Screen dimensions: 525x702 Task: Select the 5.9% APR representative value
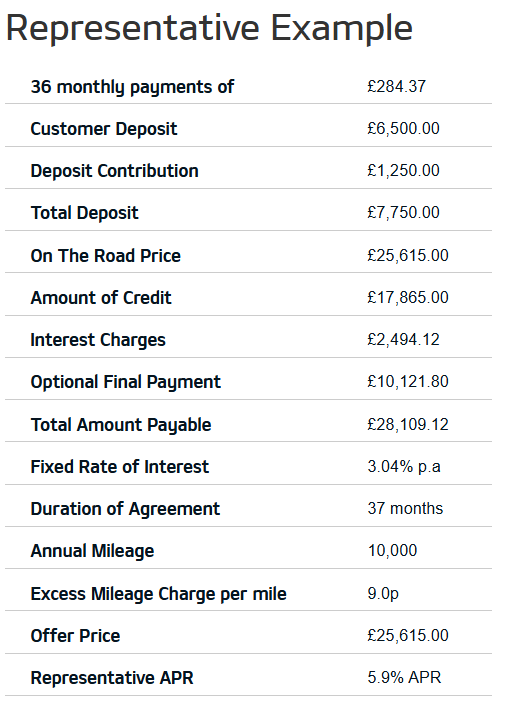[x=404, y=677]
